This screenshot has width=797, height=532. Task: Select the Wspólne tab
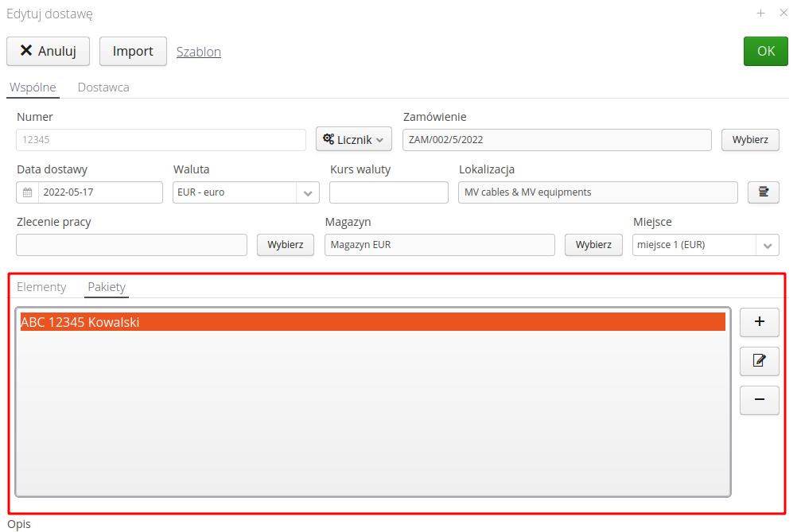tap(33, 87)
